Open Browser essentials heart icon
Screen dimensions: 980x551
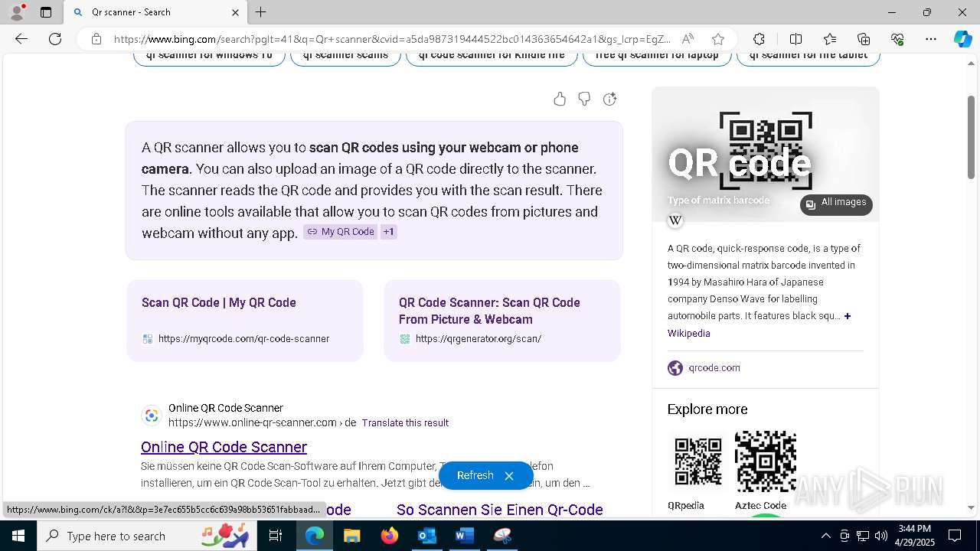[x=897, y=39]
